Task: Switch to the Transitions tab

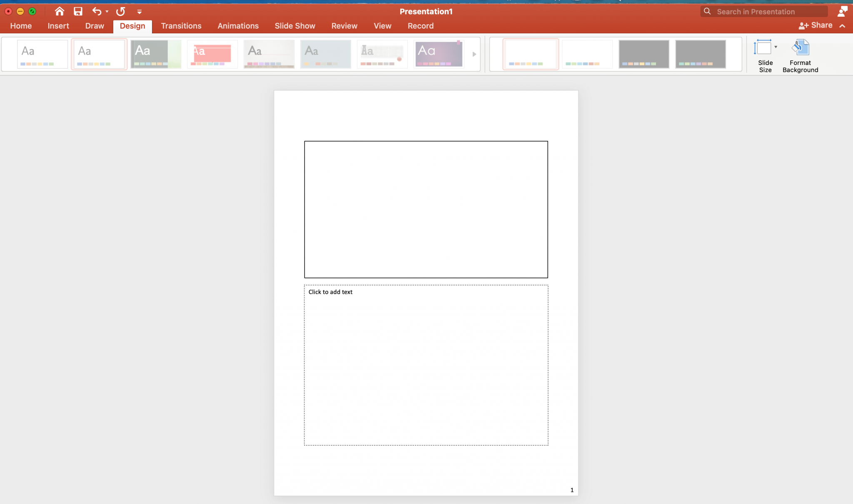Action: 181,25
